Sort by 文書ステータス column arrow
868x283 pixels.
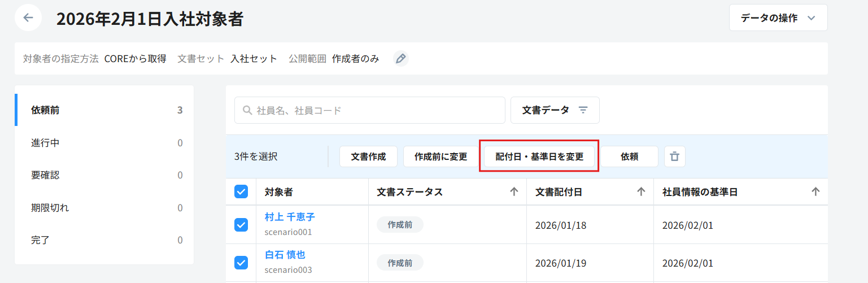point(514,192)
